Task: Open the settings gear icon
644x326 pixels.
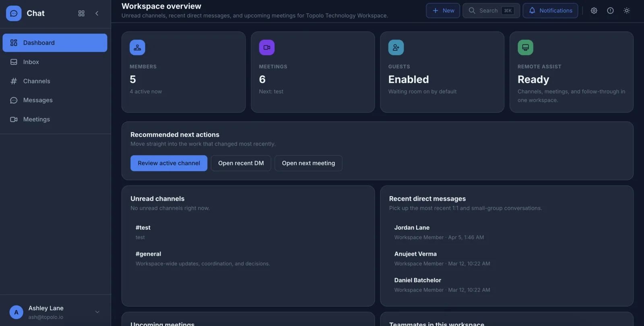Action: click(594, 10)
